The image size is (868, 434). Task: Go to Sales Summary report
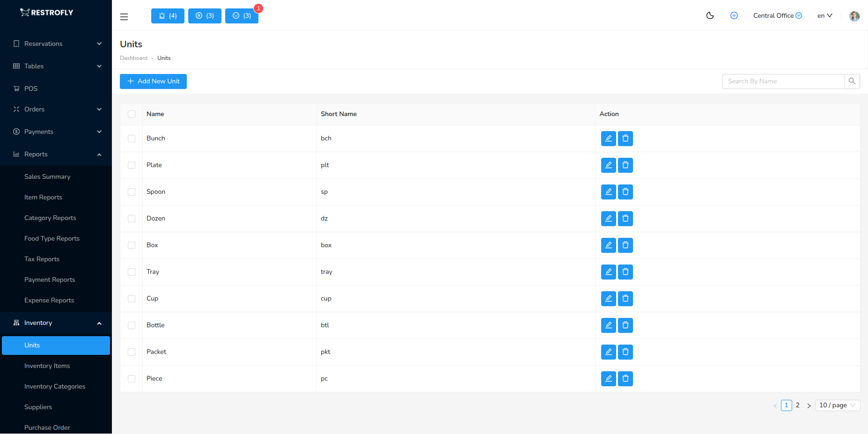[x=47, y=177]
